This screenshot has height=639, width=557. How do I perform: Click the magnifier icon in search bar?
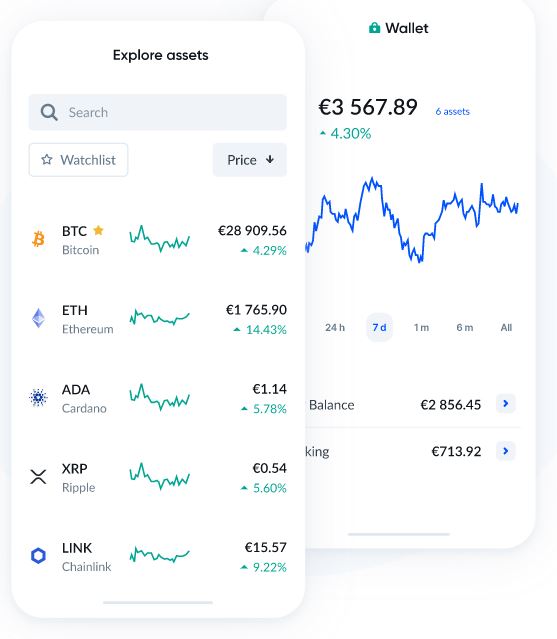click(x=49, y=112)
